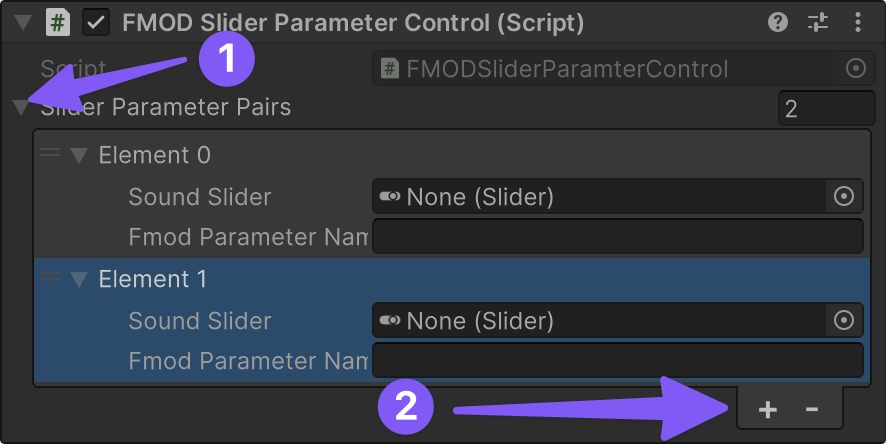Open component three-dot context menu
The height and width of the screenshot is (444, 886).
[858, 22]
